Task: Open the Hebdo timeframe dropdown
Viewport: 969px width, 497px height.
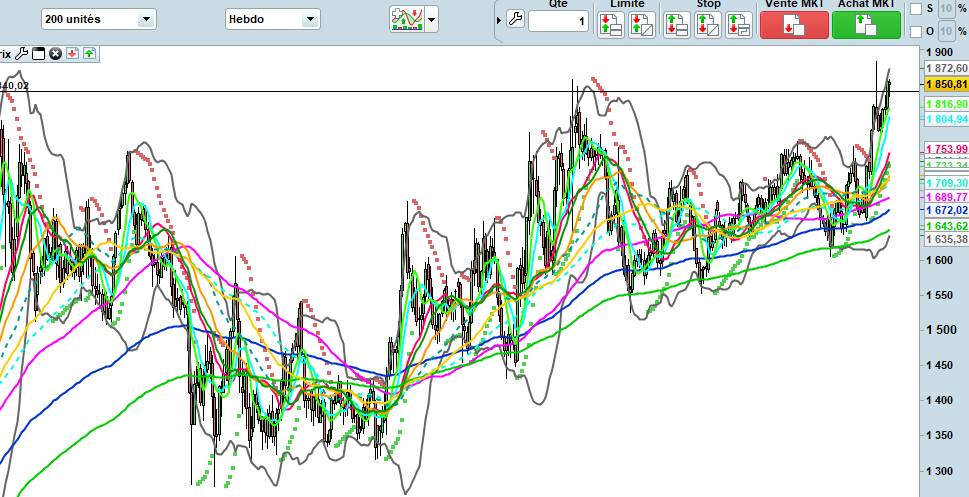Action: pyautogui.click(x=273, y=19)
